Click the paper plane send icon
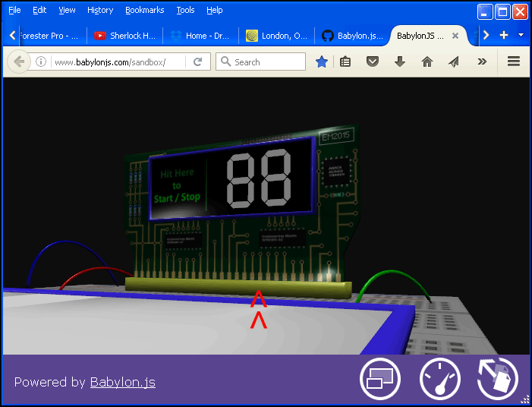Viewport: 532px width, 407px height. [454, 62]
